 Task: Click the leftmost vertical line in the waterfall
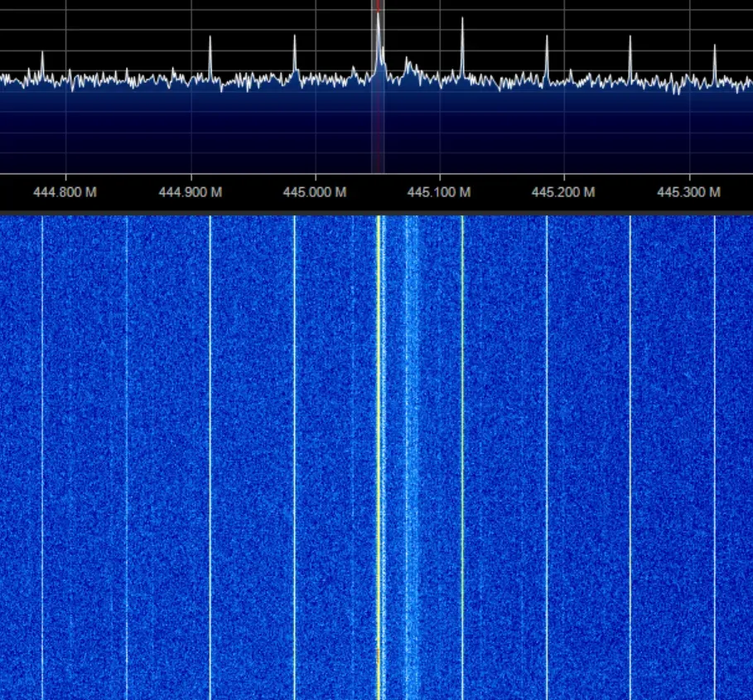click(x=42, y=456)
